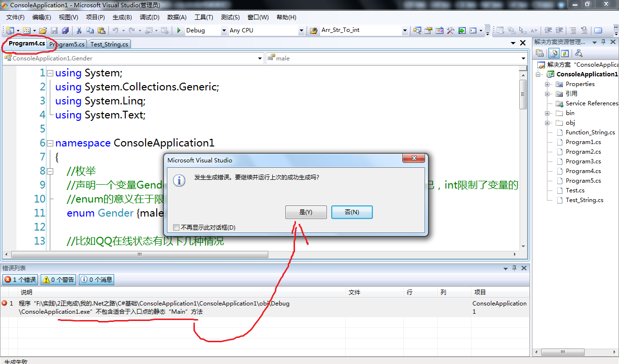The image size is (619, 364).
Task: Open the Toolbox hammer-and-wrench icon
Action: click(x=450, y=30)
